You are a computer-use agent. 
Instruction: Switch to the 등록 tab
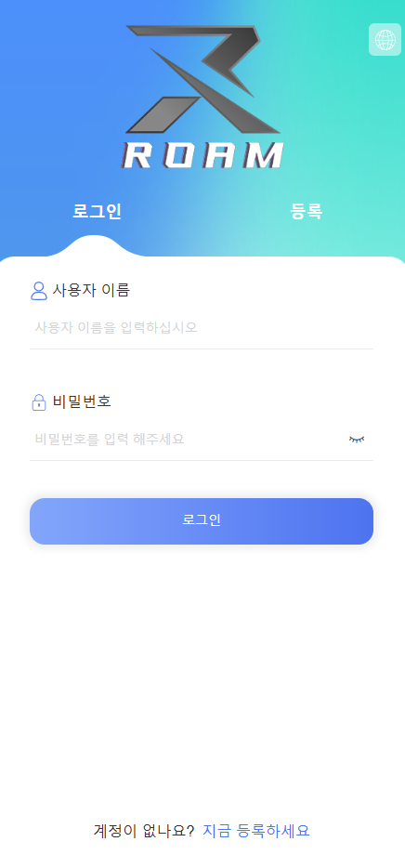click(306, 212)
